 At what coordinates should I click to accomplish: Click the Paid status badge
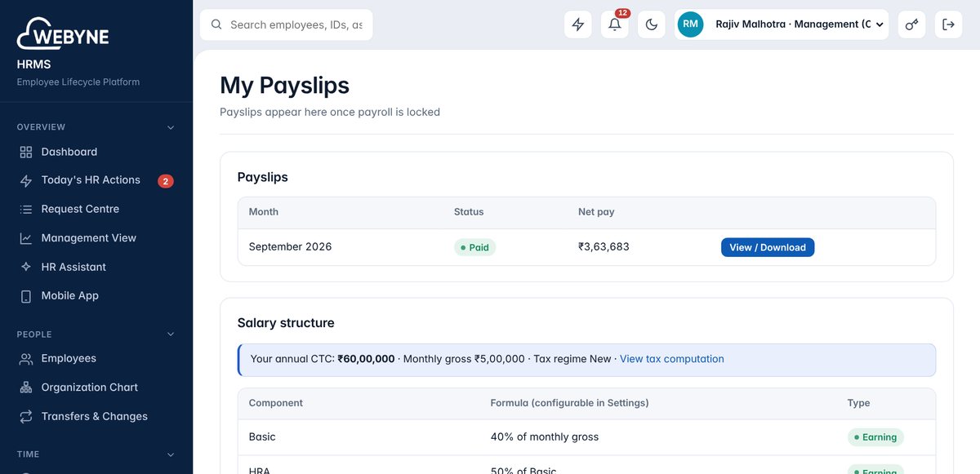(474, 247)
